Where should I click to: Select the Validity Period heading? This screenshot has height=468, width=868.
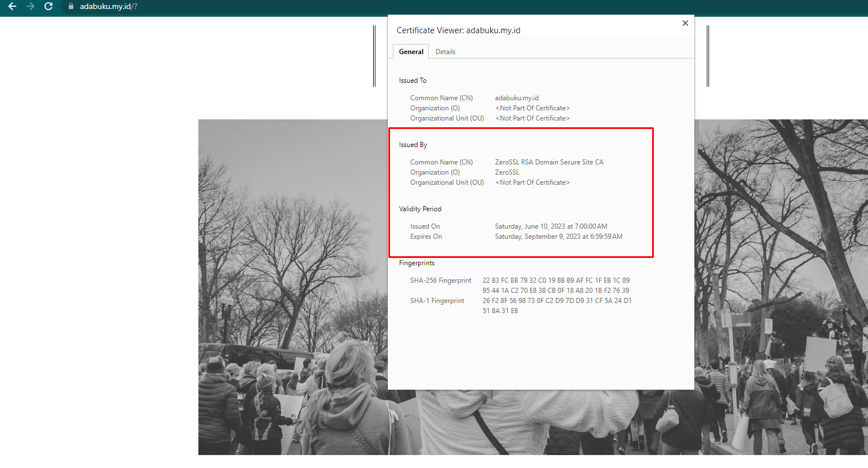tap(420, 209)
